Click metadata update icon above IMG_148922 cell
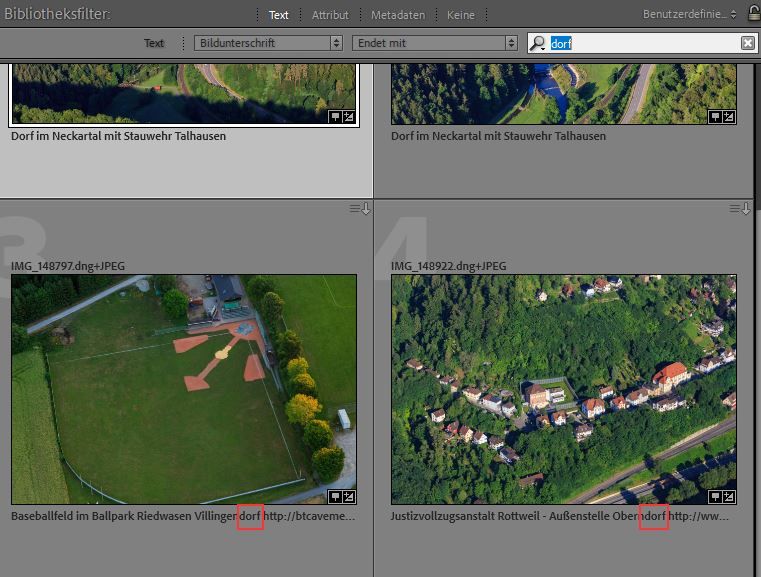 click(740, 209)
